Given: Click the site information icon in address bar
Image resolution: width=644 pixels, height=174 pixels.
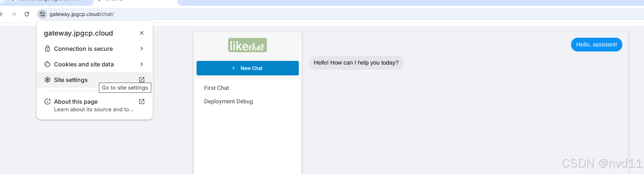Looking at the screenshot, I should pos(42,14).
